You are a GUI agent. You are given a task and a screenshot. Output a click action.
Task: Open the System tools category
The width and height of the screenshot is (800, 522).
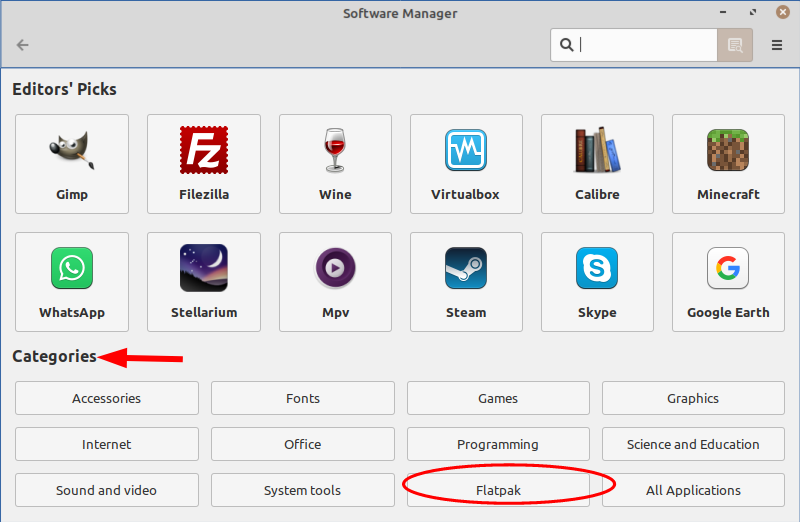point(303,490)
